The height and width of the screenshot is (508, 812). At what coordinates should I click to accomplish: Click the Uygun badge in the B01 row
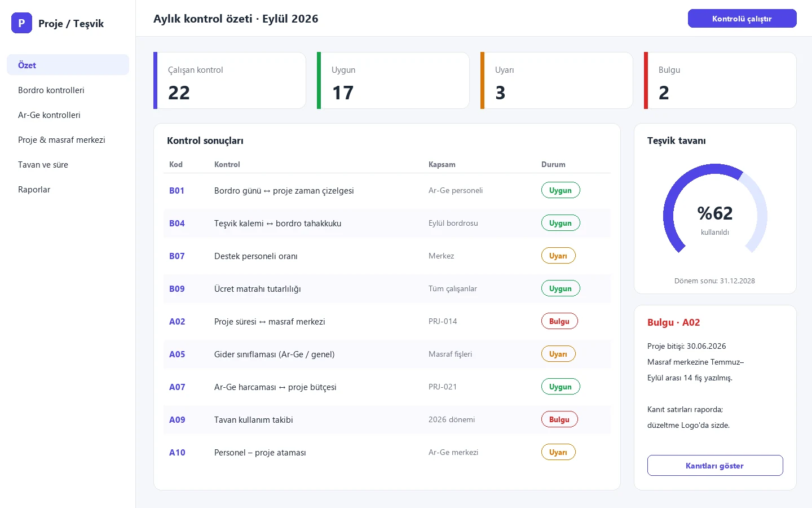click(x=561, y=190)
